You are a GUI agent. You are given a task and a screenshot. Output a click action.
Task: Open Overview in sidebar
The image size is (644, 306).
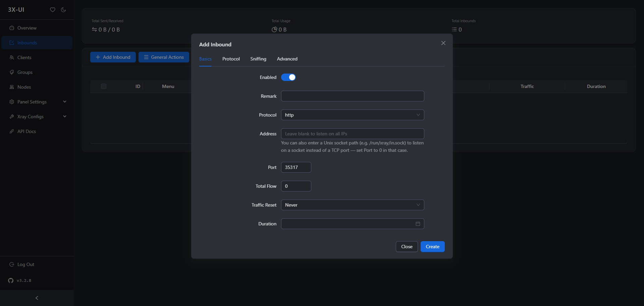(37, 28)
